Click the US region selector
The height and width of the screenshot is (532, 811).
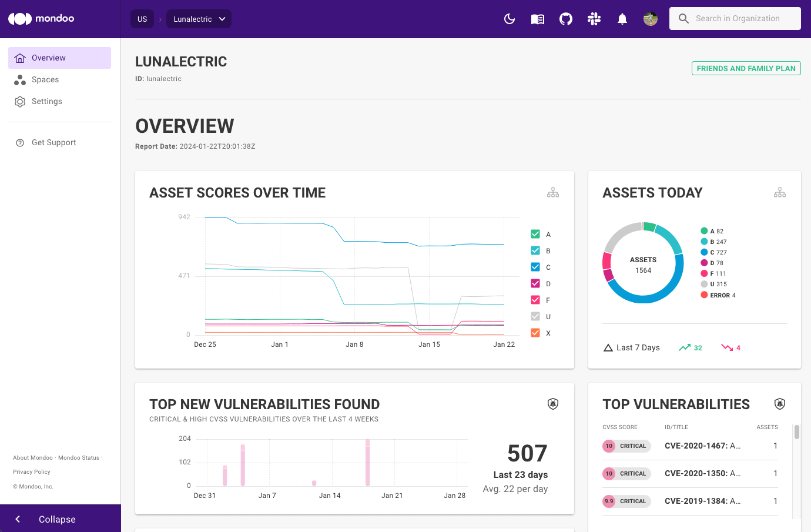point(142,18)
